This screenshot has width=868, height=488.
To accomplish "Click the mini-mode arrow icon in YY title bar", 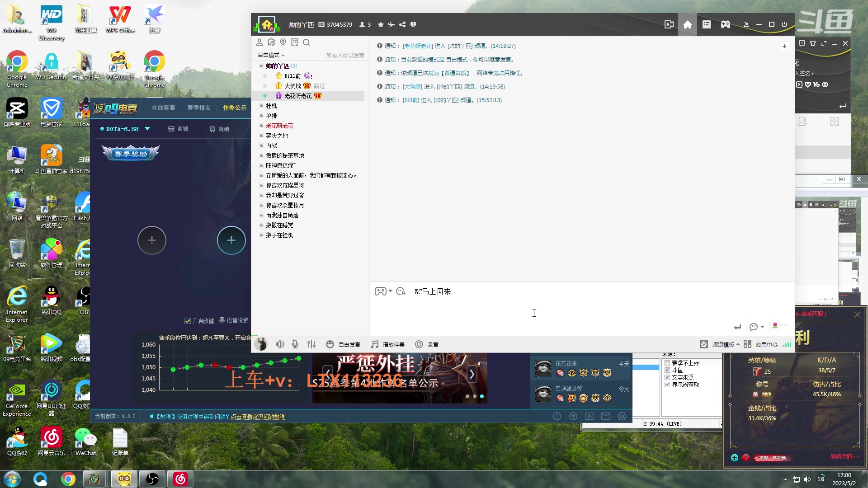I will (746, 24).
